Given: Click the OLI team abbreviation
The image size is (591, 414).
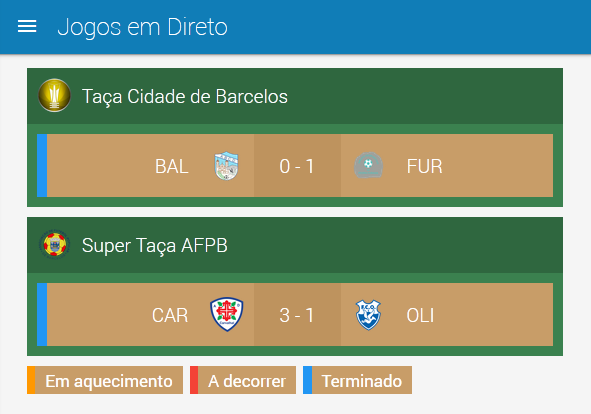Looking at the screenshot, I should [420, 315].
